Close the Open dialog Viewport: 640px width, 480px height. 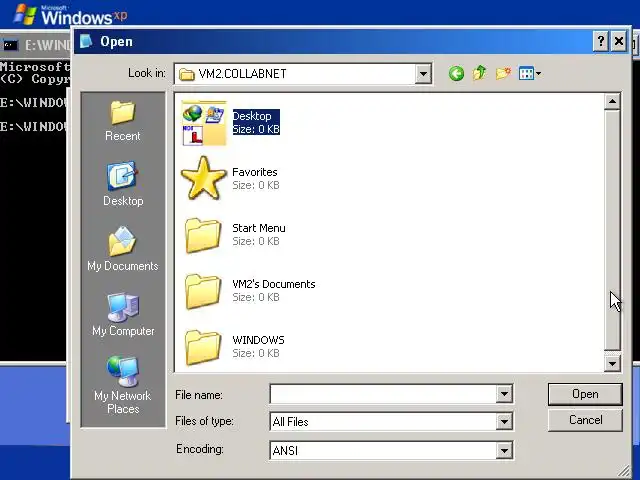pyautogui.click(x=619, y=41)
